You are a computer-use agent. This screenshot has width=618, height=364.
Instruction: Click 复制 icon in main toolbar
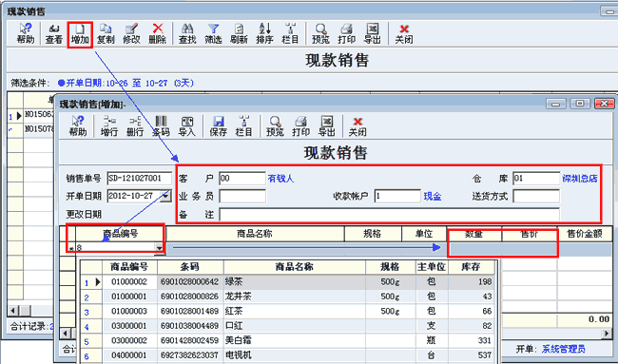click(x=106, y=33)
